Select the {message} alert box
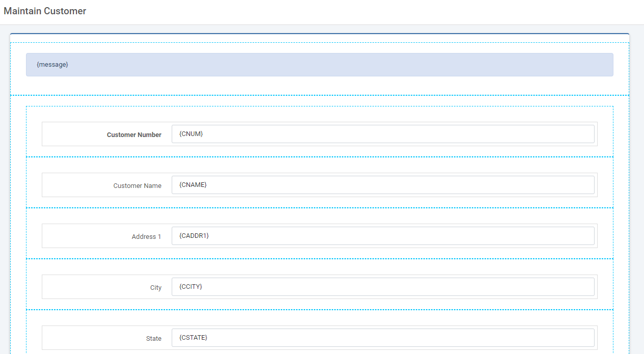The width and height of the screenshot is (644, 354). pos(319,65)
